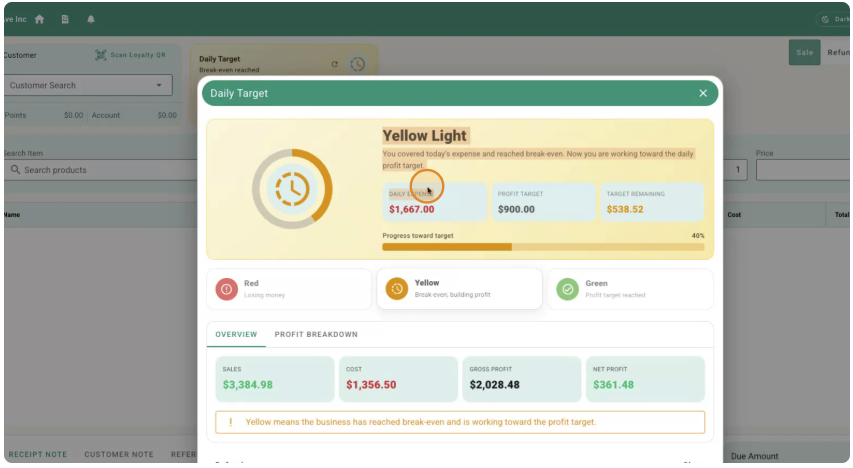Viewport: 853px width, 468px height.
Task: Click the quantity field showing 1
Action: pyautogui.click(x=737, y=170)
